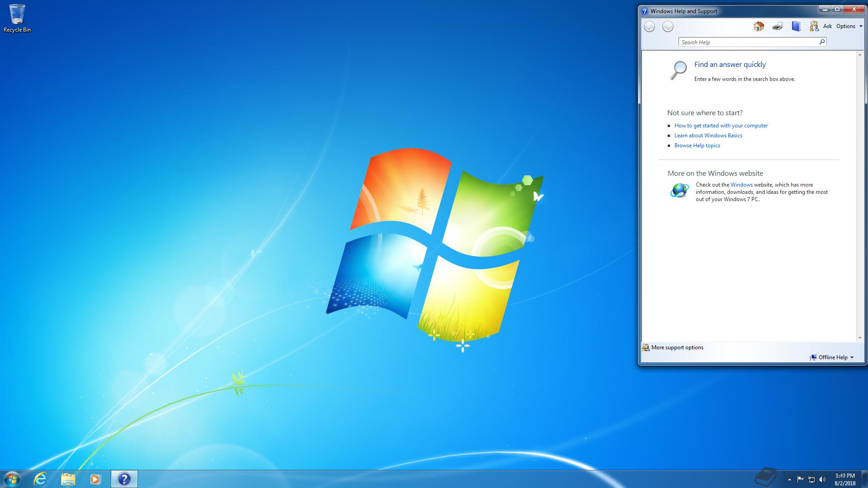Screen dimensions: 868x488
Task: Close the Help and Support window
Action: tap(854, 9)
